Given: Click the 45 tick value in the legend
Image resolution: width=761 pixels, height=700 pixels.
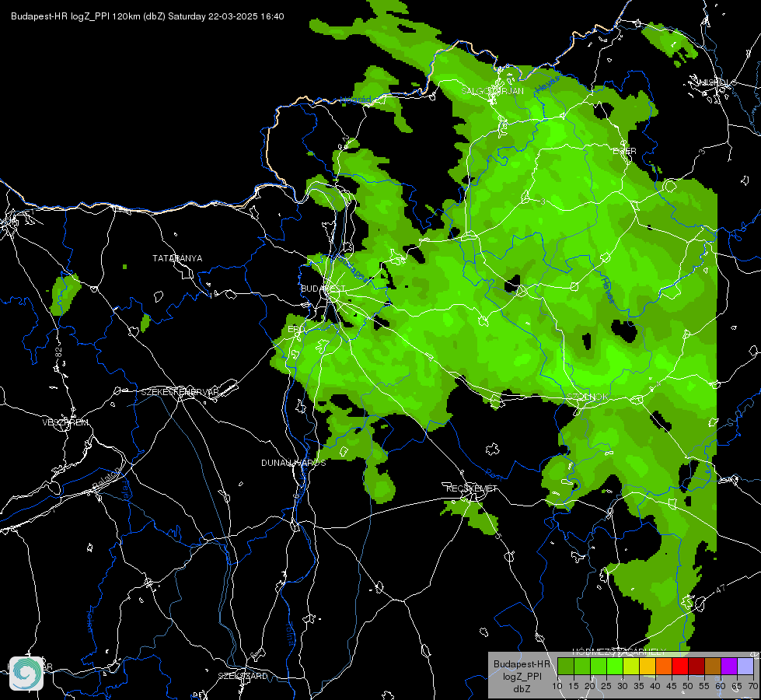Looking at the screenshot, I should [x=671, y=686].
